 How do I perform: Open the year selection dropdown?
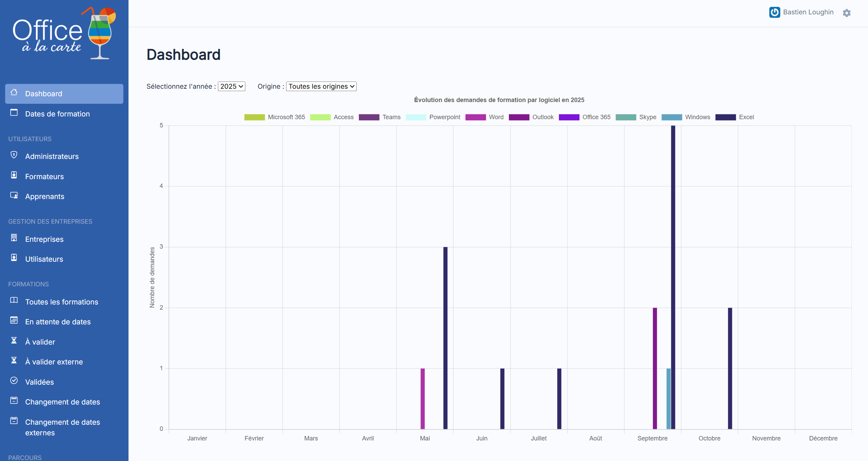(x=232, y=86)
